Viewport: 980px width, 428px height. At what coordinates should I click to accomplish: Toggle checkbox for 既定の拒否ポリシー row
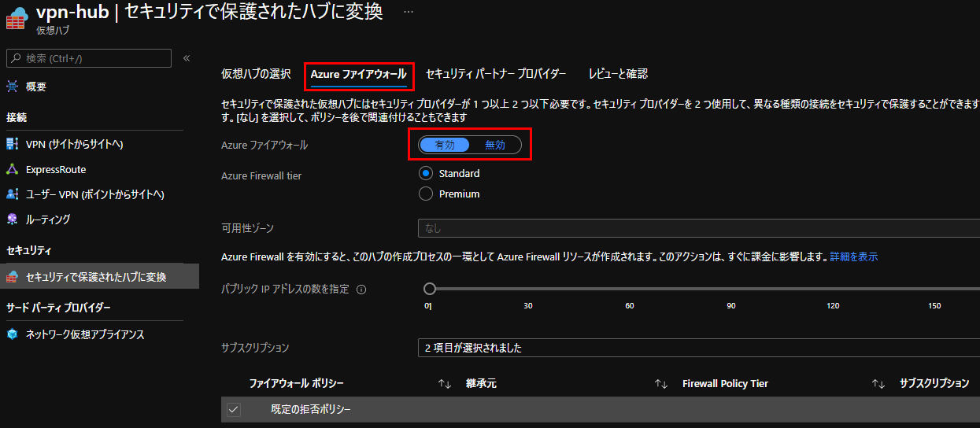234,410
